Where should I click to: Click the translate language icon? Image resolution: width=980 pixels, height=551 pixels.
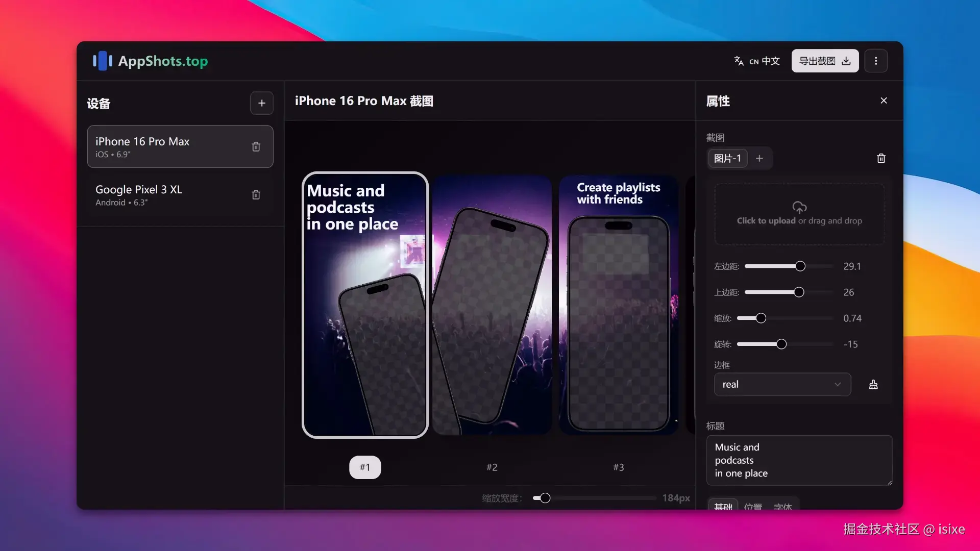coord(739,61)
